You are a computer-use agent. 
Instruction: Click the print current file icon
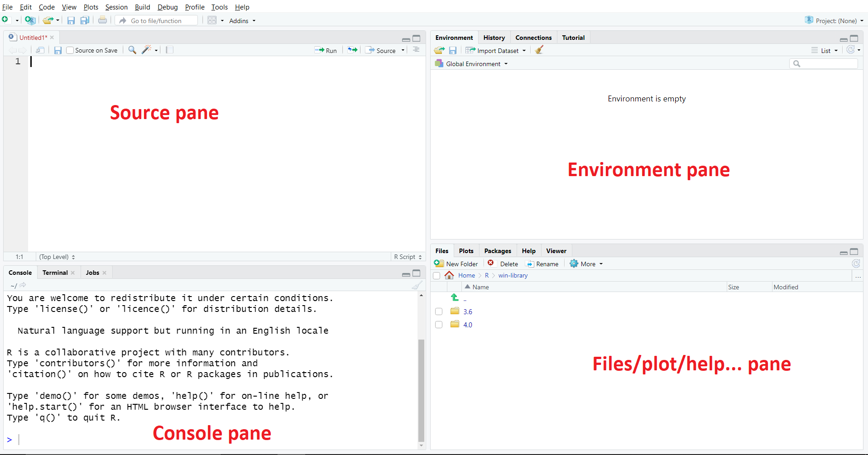[103, 20]
